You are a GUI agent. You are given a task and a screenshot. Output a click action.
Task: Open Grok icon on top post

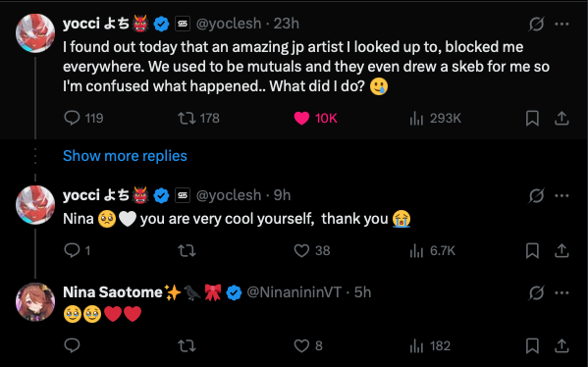pos(536,24)
